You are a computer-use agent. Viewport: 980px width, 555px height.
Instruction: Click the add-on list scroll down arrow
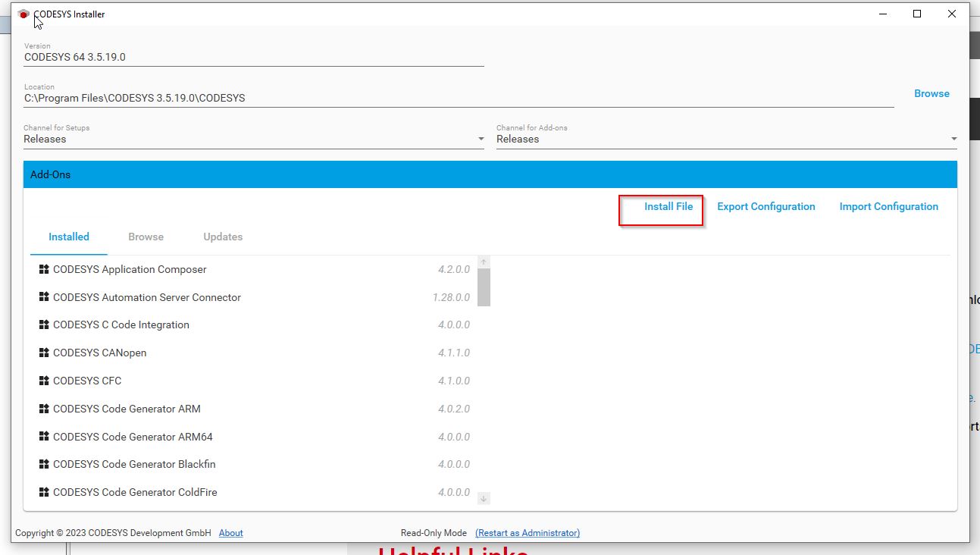[x=484, y=498]
